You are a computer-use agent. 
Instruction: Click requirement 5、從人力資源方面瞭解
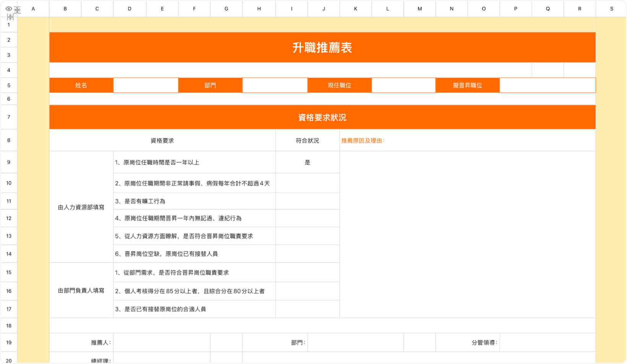click(x=194, y=236)
